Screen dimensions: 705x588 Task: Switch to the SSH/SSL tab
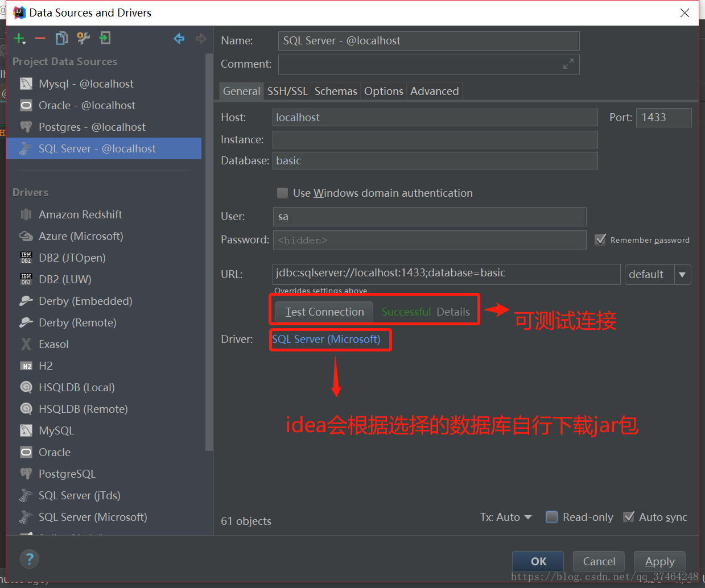pyautogui.click(x=287, y=91)
